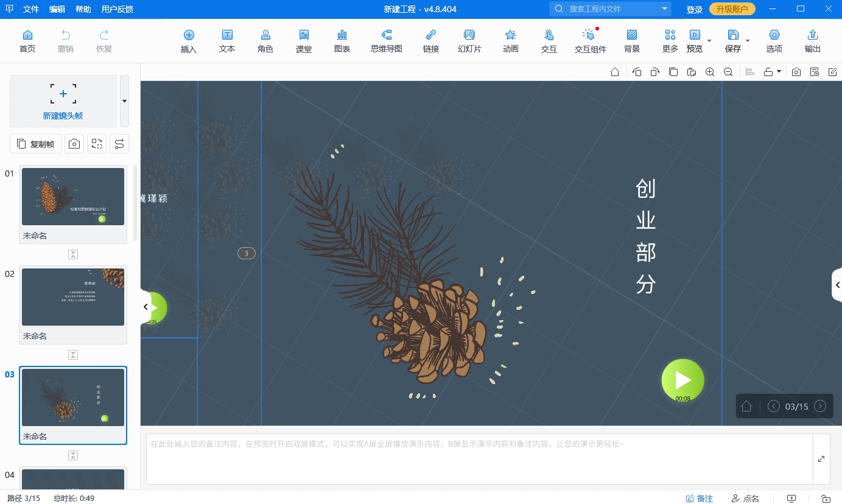Expand the notes area to fullscreen
The image size is (842, 504).
pos(821,459)
